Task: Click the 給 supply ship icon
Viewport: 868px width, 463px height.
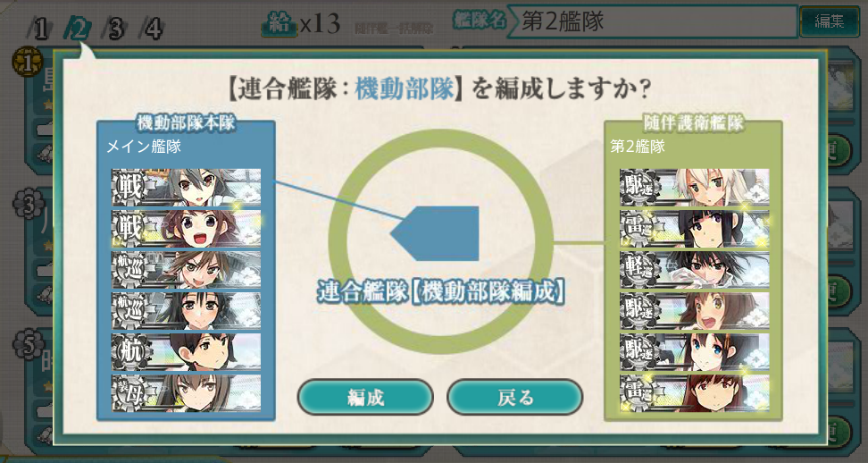Action: tap(279, 24)
